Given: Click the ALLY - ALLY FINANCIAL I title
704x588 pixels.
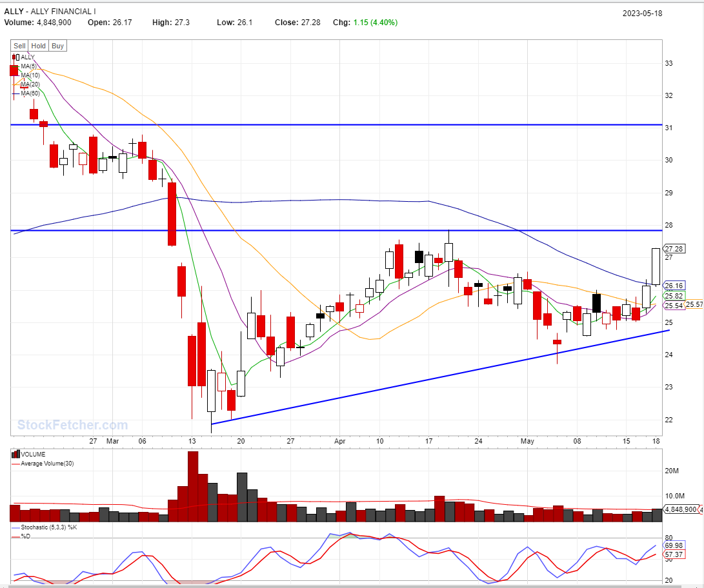Looking at the screenshot, I should (x=50, y=11).
